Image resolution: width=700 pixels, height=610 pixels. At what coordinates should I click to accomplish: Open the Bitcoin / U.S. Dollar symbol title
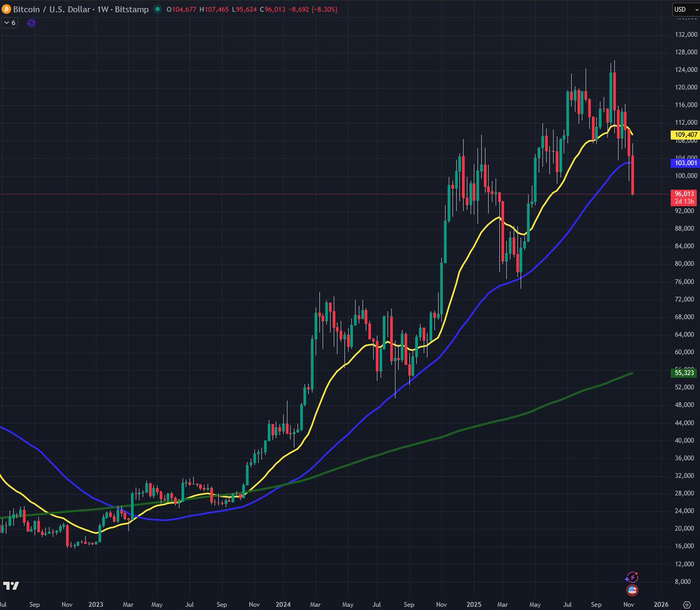[81, 9]
